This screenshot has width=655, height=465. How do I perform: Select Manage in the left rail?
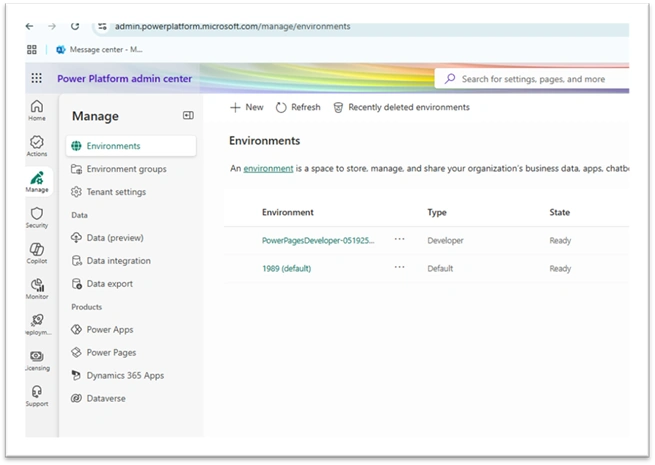pos(37,181)
